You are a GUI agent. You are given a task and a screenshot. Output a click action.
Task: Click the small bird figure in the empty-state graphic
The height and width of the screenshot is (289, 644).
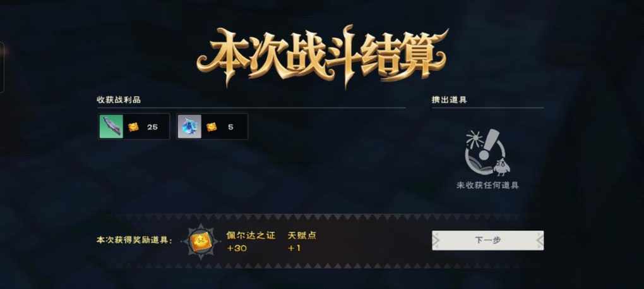(x=502, y=166)
